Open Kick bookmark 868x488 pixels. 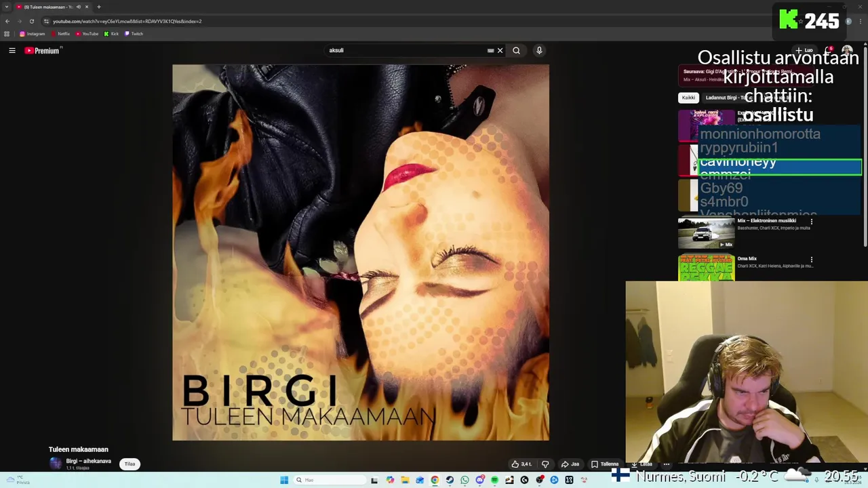point(111,33)
